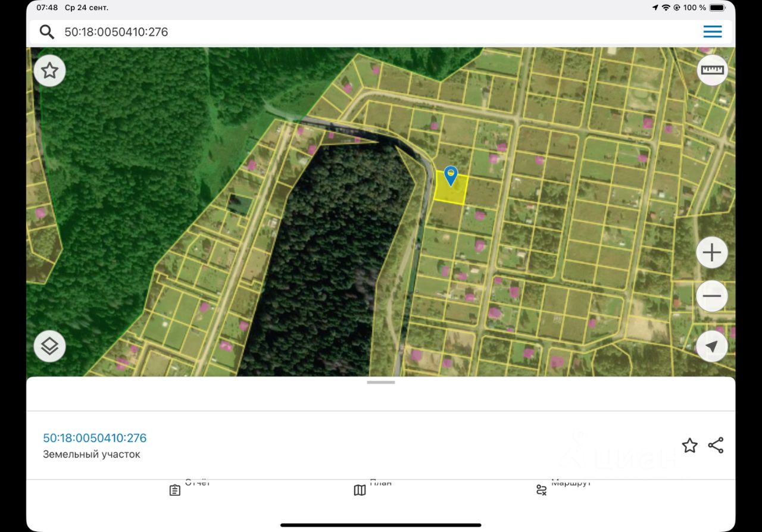Open the hamburger menu
Screen dimensions: 762x532
713,32
